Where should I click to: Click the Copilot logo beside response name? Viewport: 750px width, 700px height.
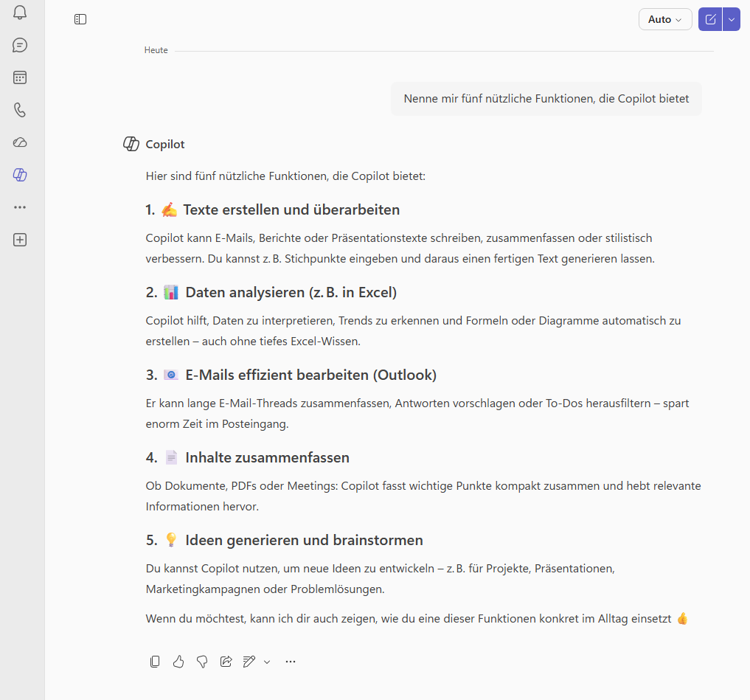[x=131, y=144]
